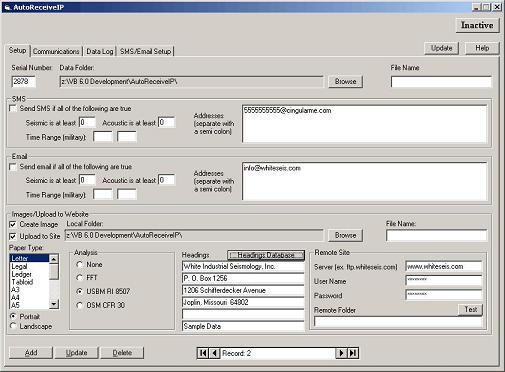Click the top Update button
Viewport: 505px width, 372px height.
tap(441, 48)
